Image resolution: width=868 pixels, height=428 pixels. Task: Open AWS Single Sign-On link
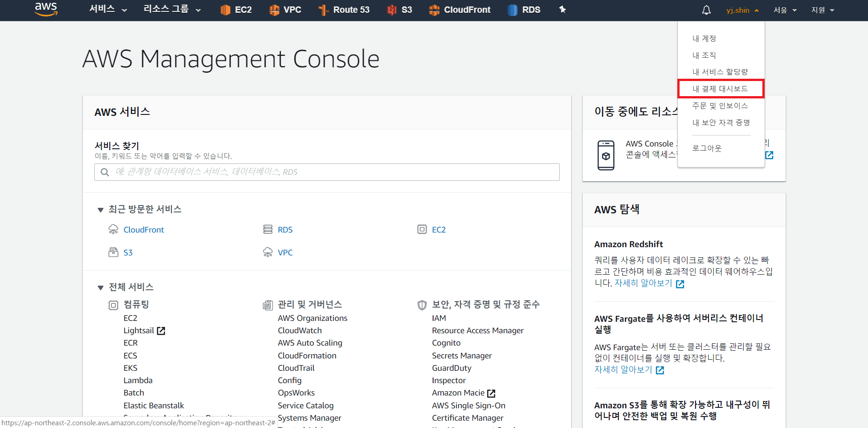pos(469,406)
